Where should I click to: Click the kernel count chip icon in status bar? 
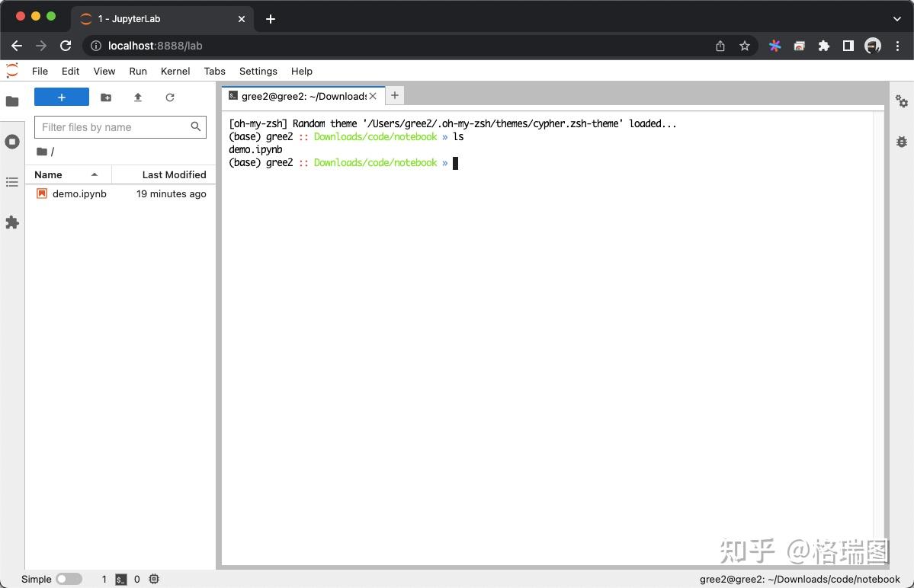(154, 579)
